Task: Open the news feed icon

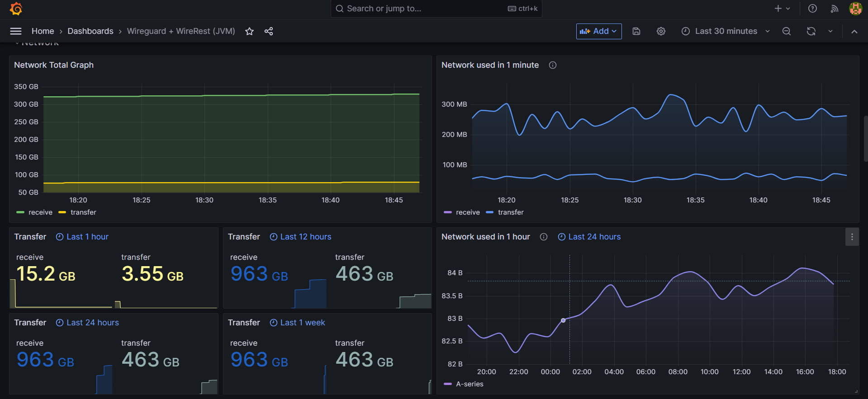Action: pyautogui.click(x=835, y=9)
